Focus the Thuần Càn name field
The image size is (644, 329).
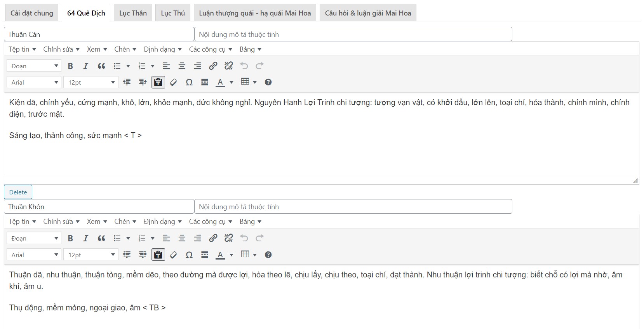(99, 34)
